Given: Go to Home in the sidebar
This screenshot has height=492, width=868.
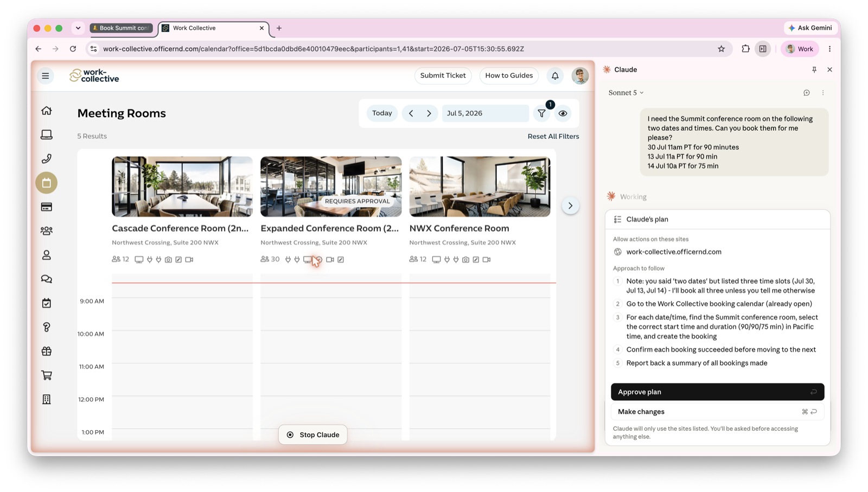Looking at the screenshot, I should pos(47,111).
